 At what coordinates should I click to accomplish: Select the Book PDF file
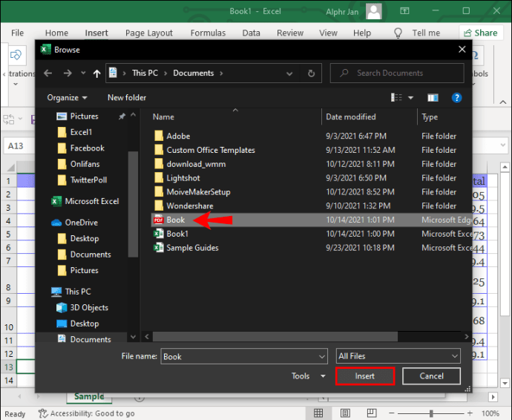click(x=176, y=220)
